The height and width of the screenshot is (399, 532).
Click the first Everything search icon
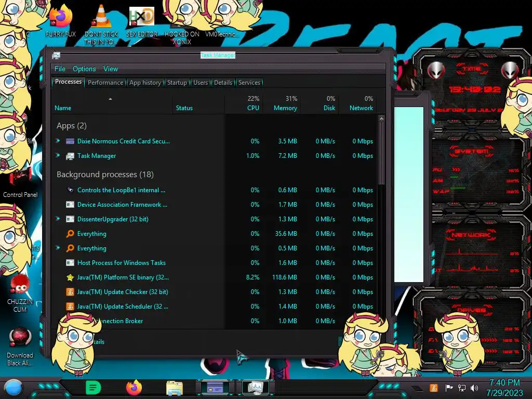click(70, 234)
